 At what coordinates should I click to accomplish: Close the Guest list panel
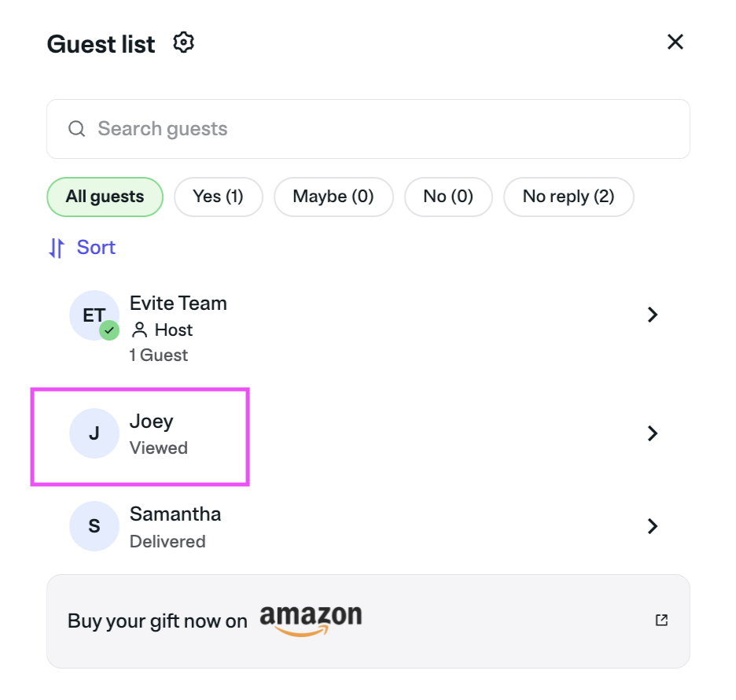675,42
